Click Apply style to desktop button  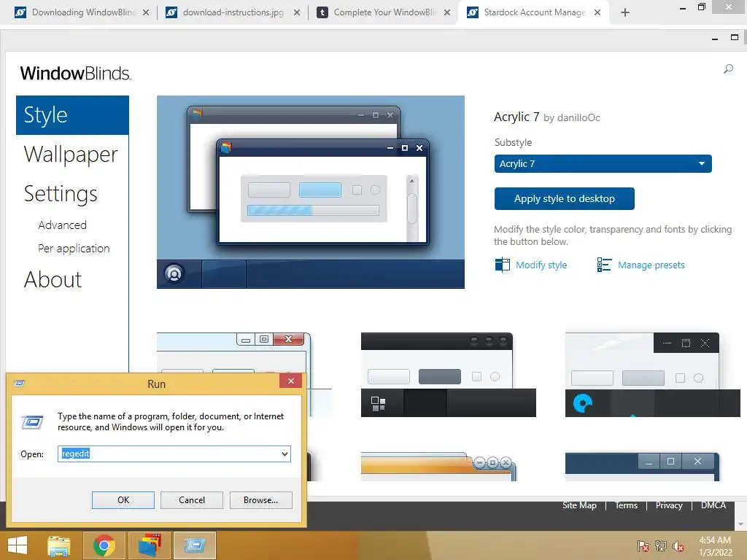click(x=564, y=198)
